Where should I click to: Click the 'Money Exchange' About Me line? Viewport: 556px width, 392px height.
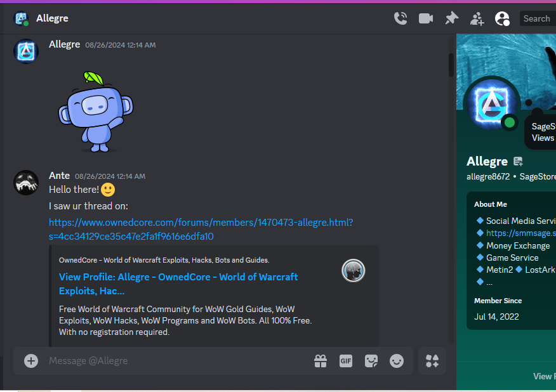518,245
